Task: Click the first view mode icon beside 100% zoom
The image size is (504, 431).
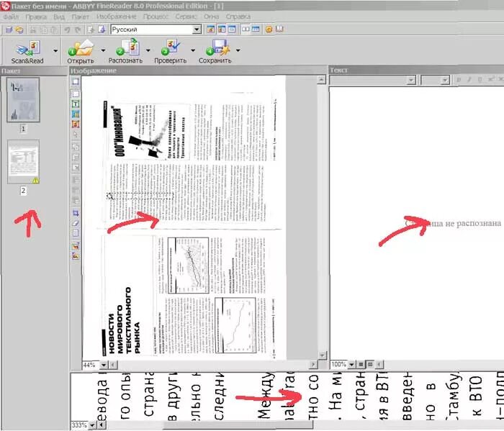Action: (361, 365)
